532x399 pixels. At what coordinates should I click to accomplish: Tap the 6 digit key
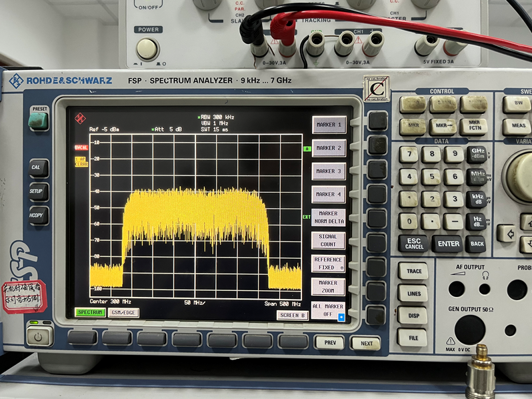click(454, 177)
